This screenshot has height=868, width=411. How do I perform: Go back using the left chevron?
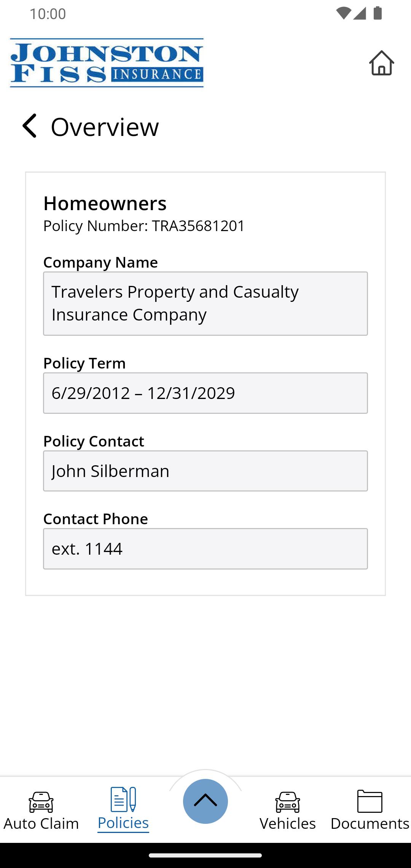pos(30,126)
